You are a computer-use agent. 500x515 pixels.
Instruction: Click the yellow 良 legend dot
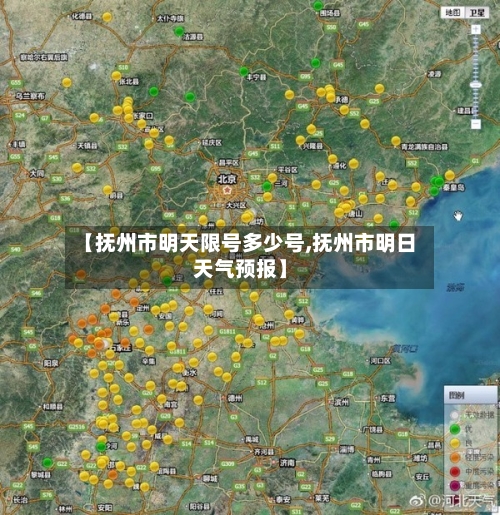click(x=455, y=443)
